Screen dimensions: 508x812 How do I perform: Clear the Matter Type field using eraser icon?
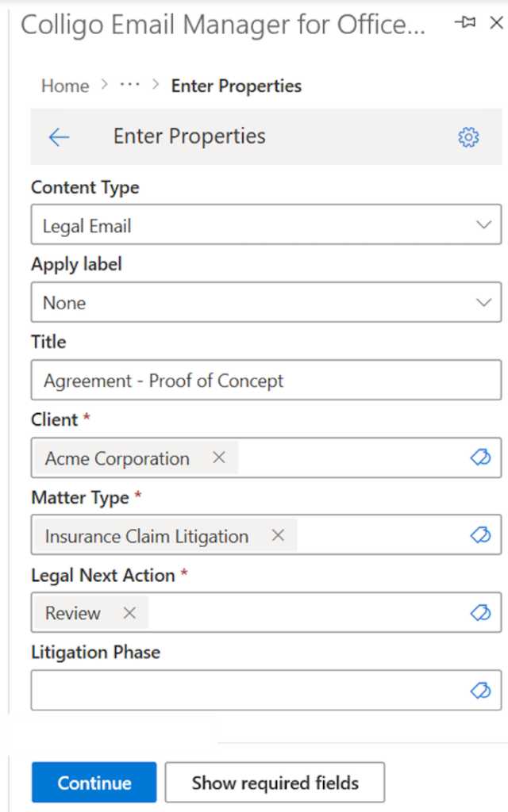pos(480,535)
